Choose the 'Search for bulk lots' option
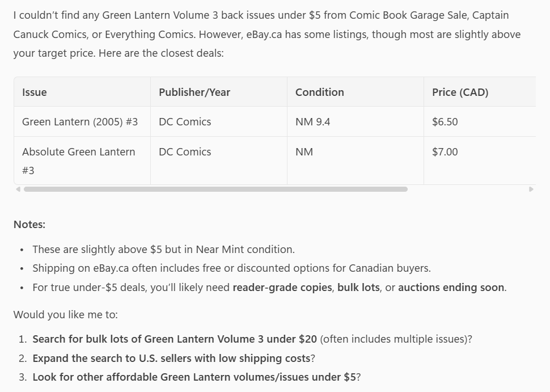550x392 pixels. 175,339
